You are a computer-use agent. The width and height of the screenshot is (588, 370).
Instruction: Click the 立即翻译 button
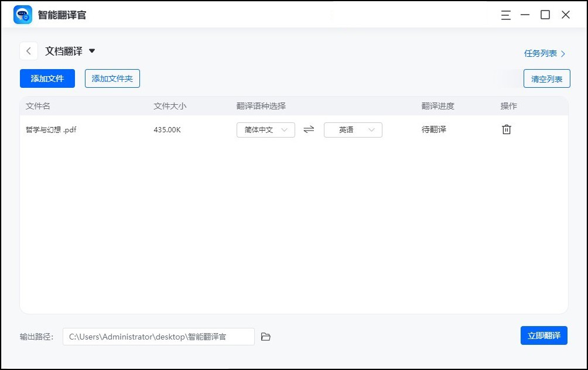point(543,335)
